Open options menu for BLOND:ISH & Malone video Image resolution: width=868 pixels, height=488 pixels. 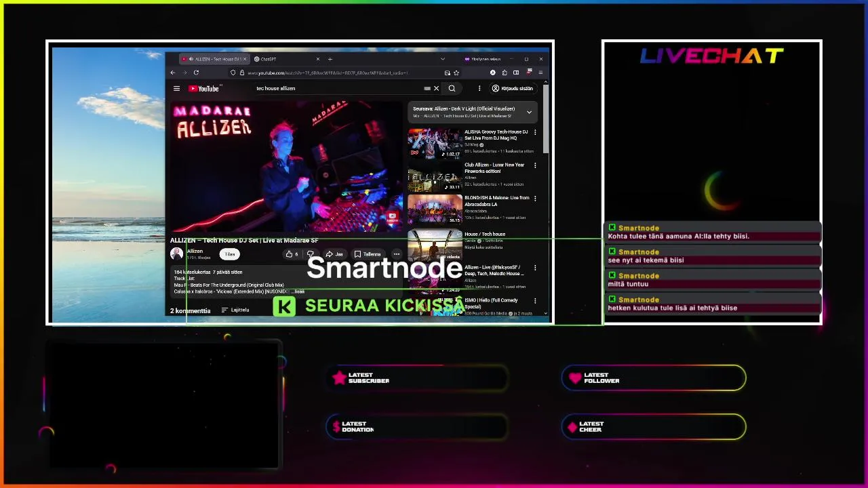point(535,199)
